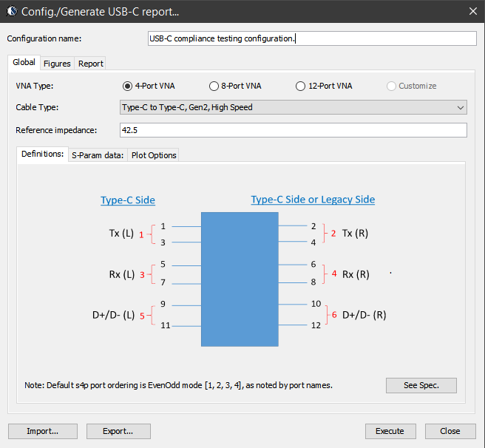Click the Import... button
The width and height of the screenshot is (485, 448).
click(42, 431)
